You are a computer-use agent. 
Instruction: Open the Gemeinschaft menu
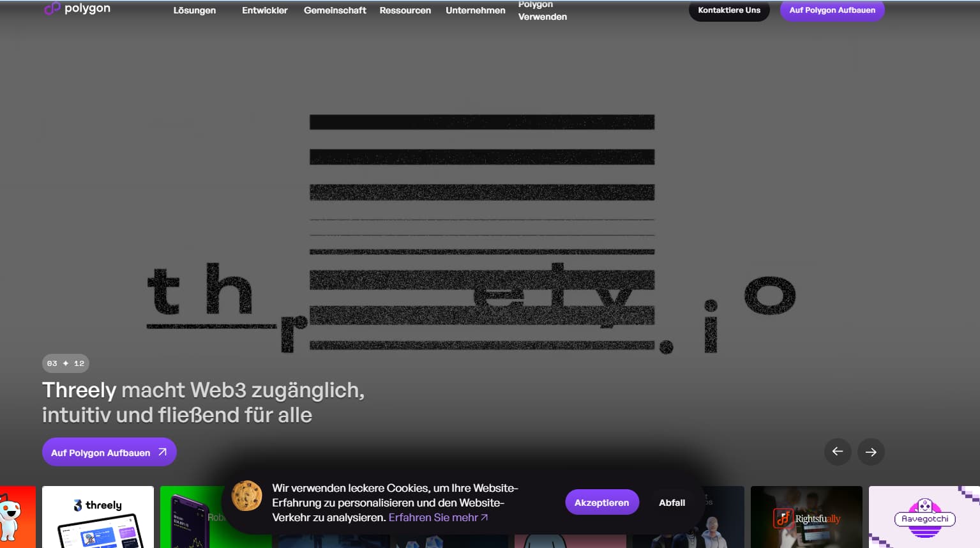[x=335, y=10]
